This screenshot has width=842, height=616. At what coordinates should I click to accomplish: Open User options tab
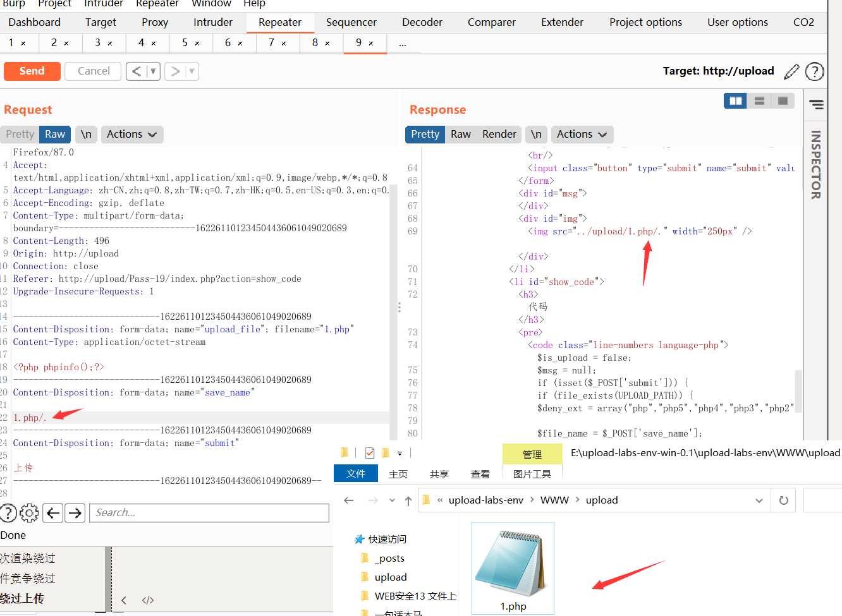point(738,22)
